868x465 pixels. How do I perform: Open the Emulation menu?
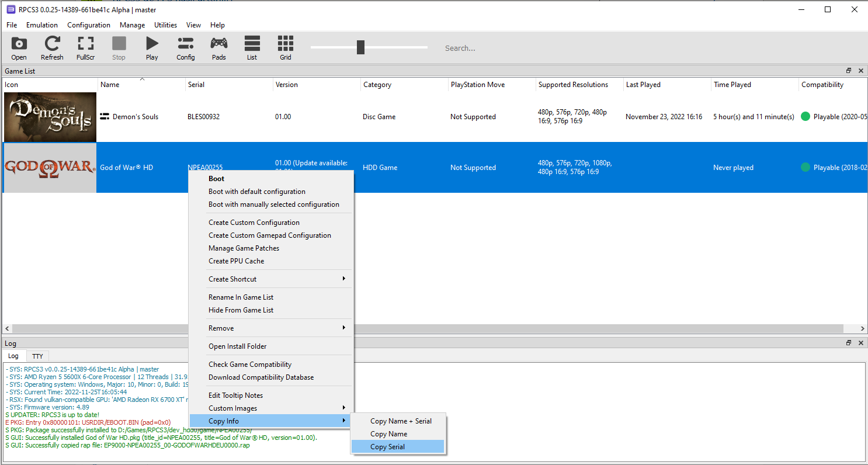tap(42, 25)
